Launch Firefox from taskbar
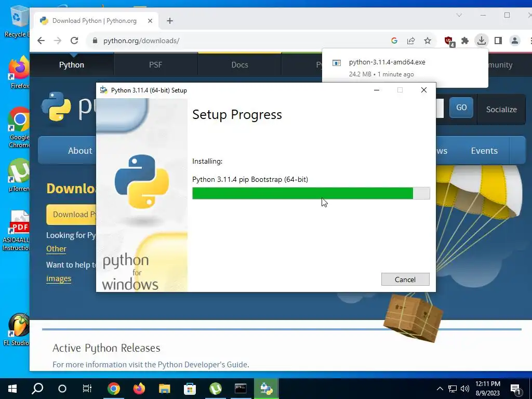The height and width of the screenshot is (399, 532). tap(139, 389)
